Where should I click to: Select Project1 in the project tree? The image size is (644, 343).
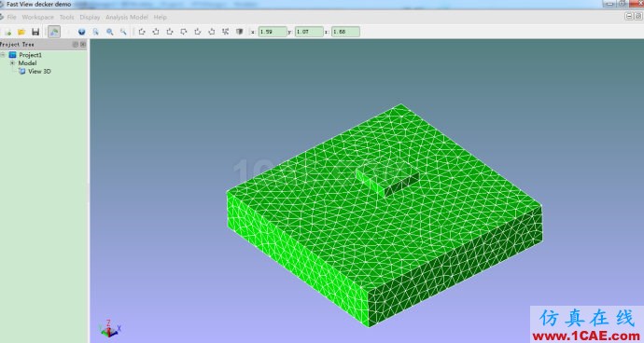tap(31, 55)
